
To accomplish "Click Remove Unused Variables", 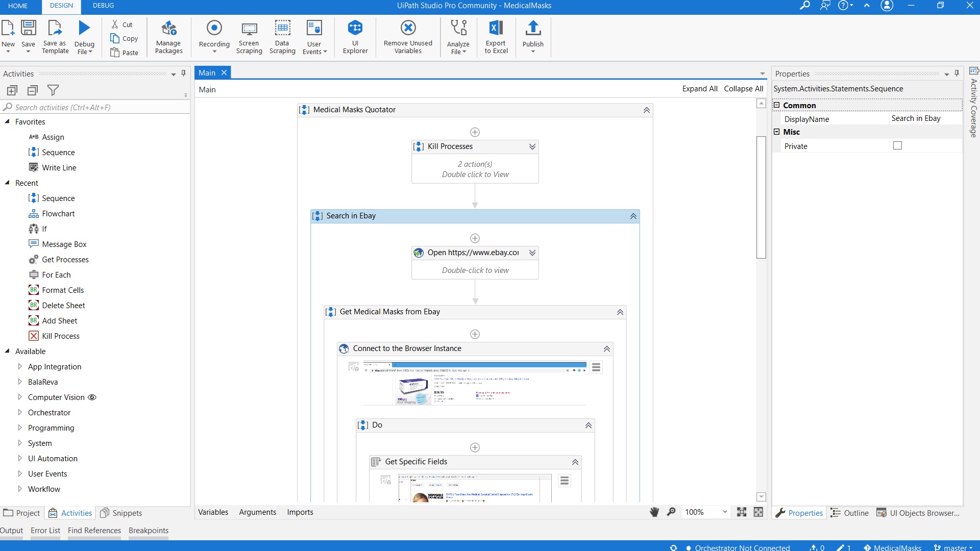I will (408, 37).
